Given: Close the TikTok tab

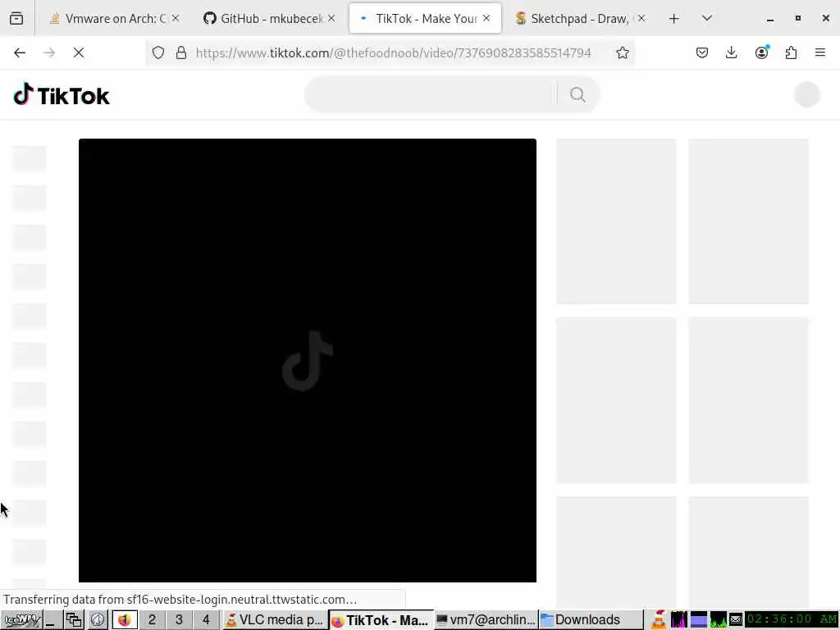Looking at the screenshot, I should 486,18.
